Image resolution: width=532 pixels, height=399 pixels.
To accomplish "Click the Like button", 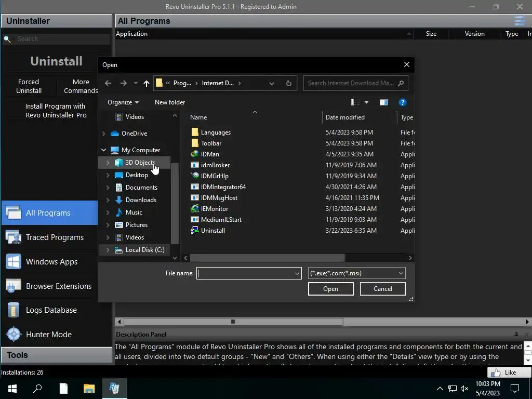I will coord(509,372).
